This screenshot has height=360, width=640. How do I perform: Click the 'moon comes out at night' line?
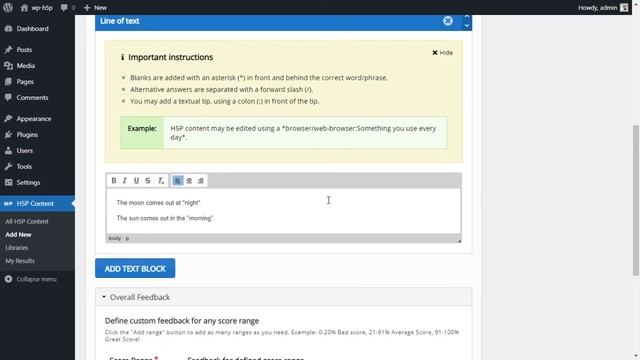point(159,202)
